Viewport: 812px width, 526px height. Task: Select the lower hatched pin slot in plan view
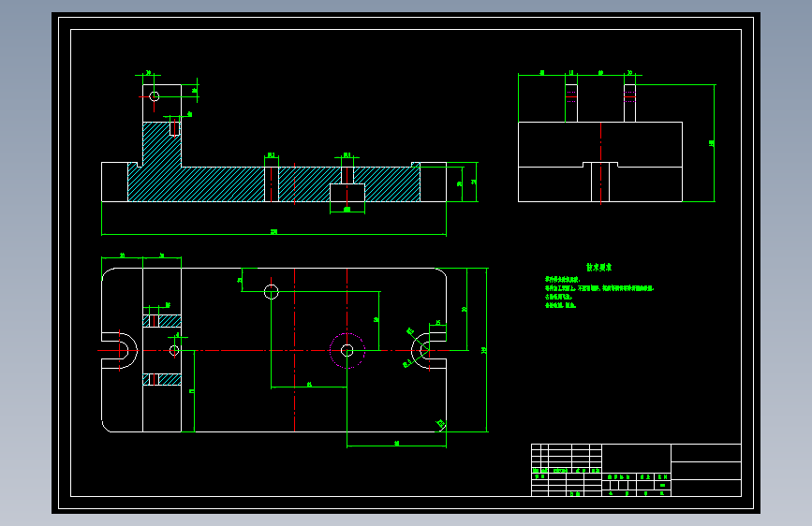pyautogui.click(x=162, y=379)
